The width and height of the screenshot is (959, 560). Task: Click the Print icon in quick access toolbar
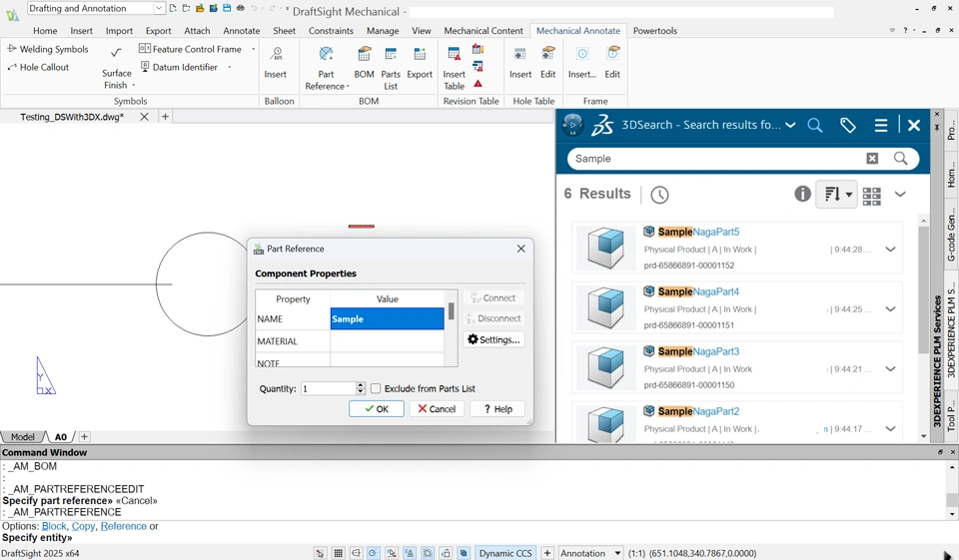click(x=241, y=9)
